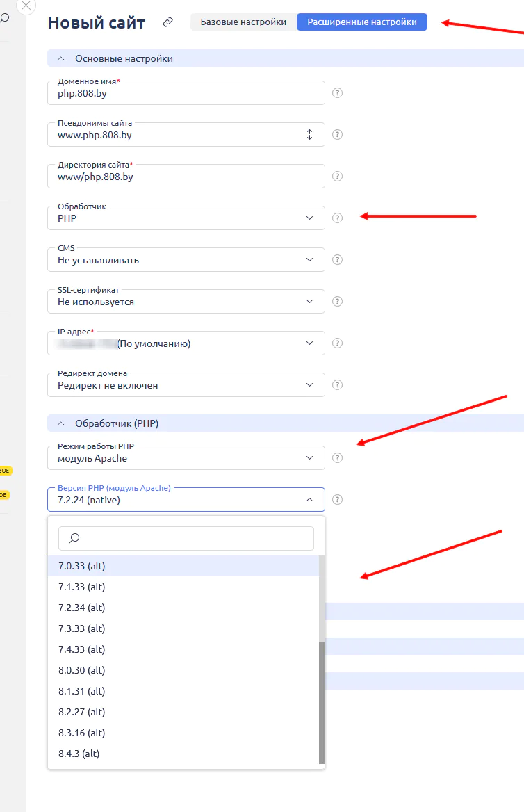Open help for Директория сайта field
Image resolution: width=524 pixels, height=812 pixels.
337,176
